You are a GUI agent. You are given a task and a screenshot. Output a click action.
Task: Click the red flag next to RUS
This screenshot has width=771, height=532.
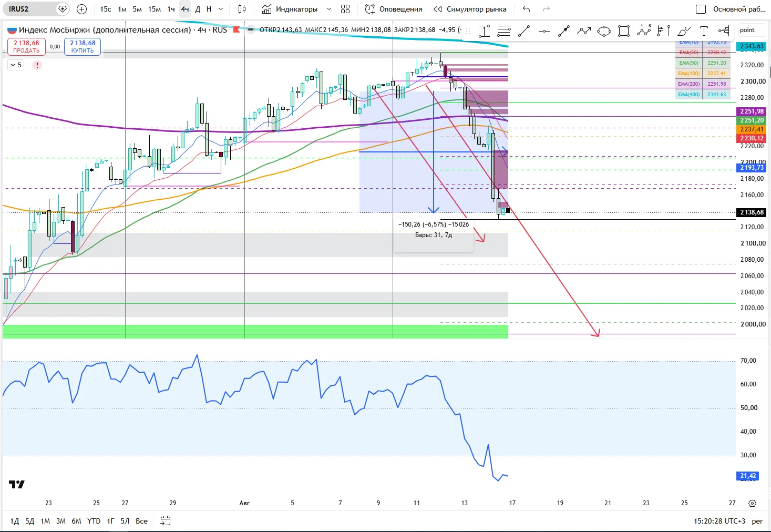pos(237,29)
